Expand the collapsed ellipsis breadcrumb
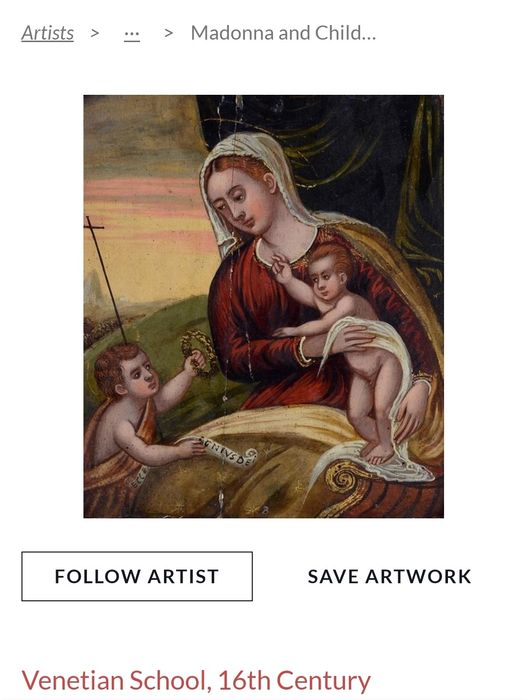This screenshot has width=527, height=700. [x=132, y=34]
